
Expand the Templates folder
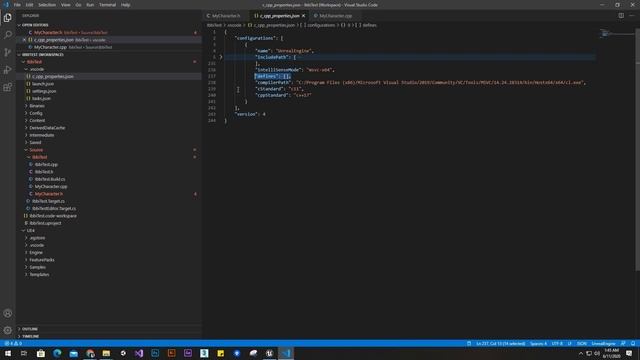39,274
